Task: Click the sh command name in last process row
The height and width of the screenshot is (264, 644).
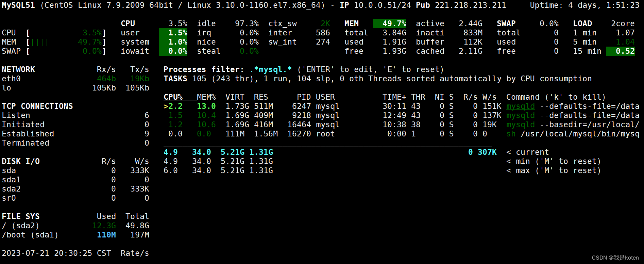Action: coord(511,134)
